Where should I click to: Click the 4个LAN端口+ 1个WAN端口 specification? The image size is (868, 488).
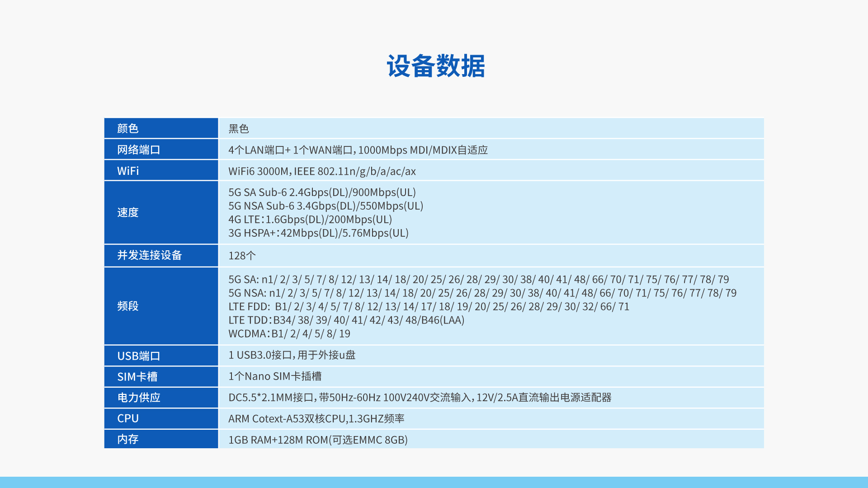click(358, 150)
